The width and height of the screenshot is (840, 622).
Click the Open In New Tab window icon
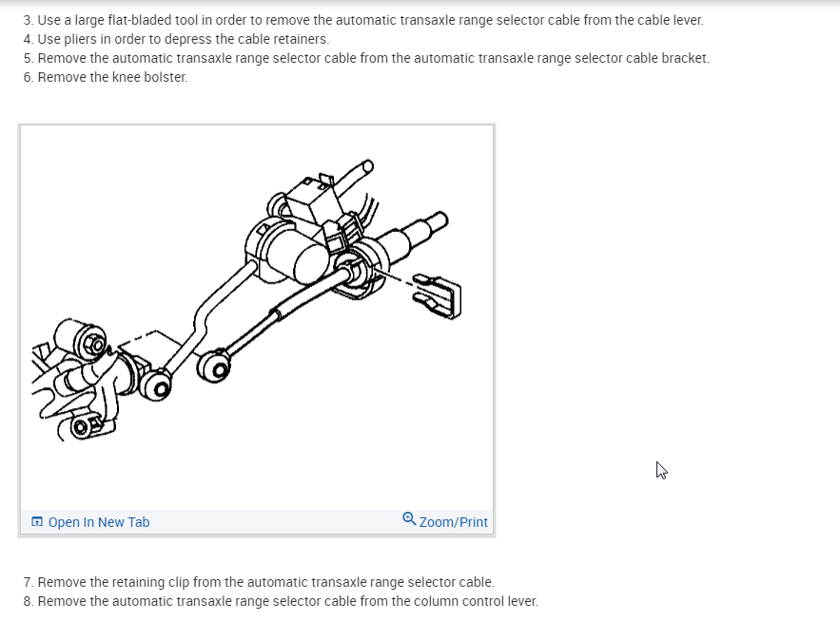[x=37, y=522]
